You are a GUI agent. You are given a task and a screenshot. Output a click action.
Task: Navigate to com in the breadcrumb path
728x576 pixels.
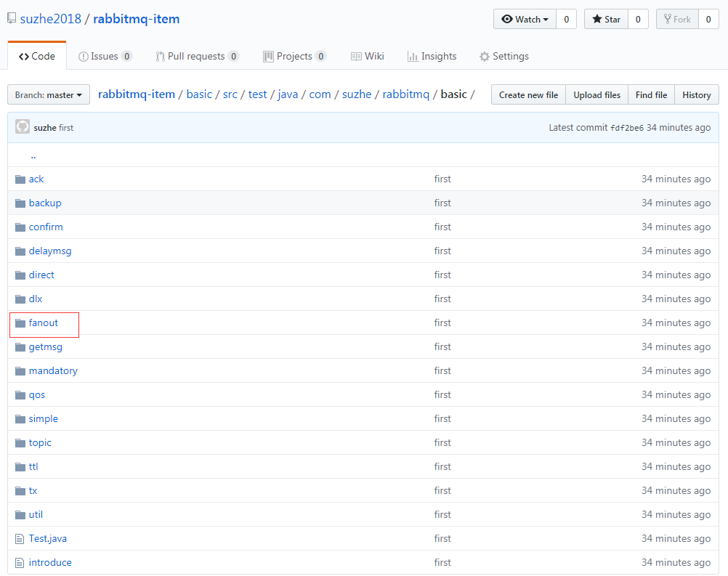point(320,94)
